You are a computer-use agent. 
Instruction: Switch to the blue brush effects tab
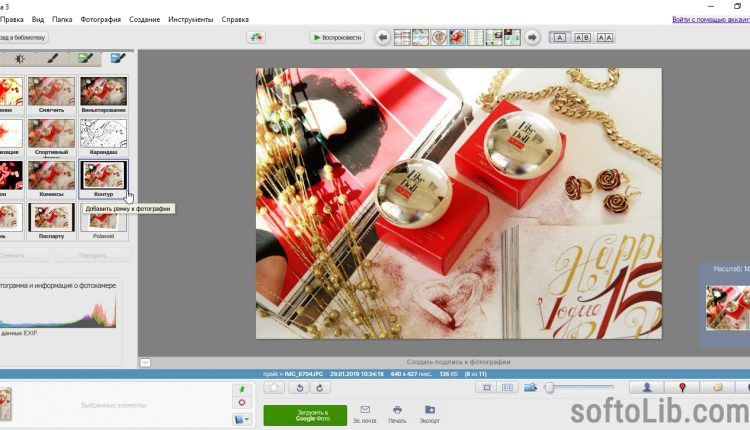click(118, 59)
